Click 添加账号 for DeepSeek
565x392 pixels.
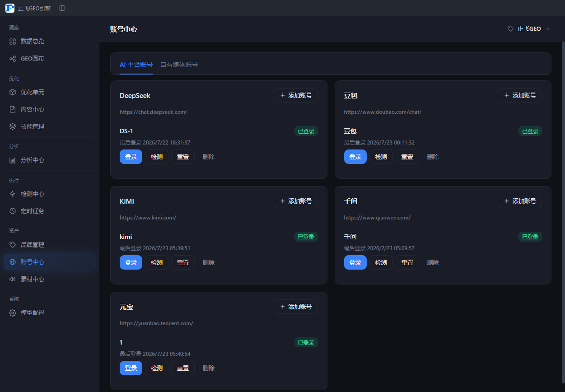[x=296, y=95]
